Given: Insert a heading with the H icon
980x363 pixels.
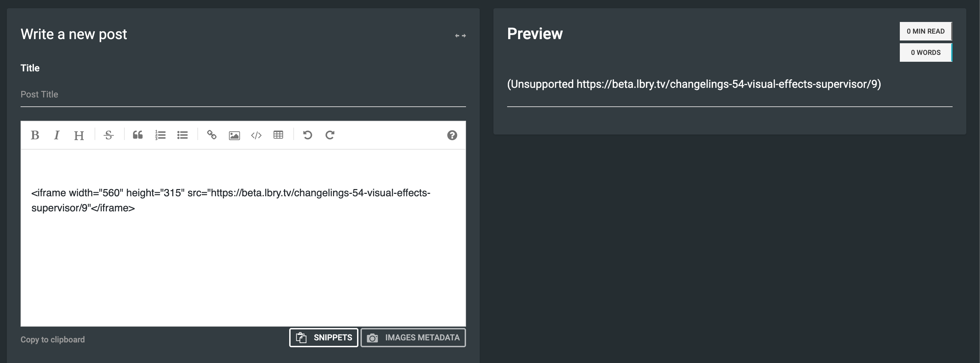Looking at the screenshot, I should click(x=79, y=136).
